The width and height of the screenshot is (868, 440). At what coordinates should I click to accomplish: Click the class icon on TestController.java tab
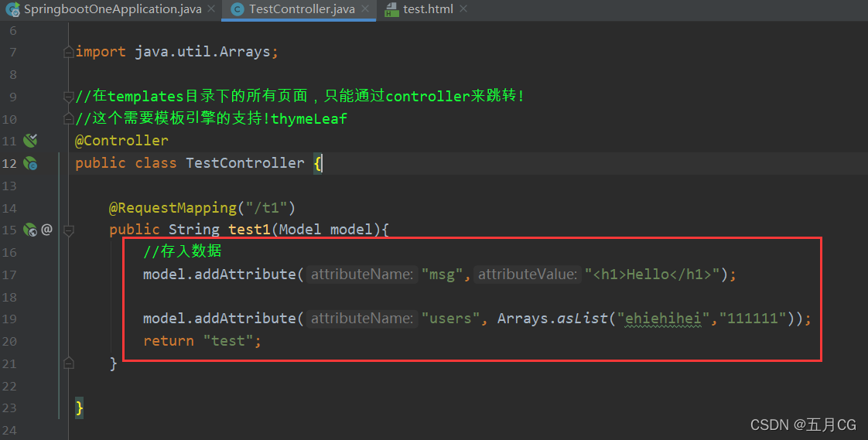coord(237,9)
